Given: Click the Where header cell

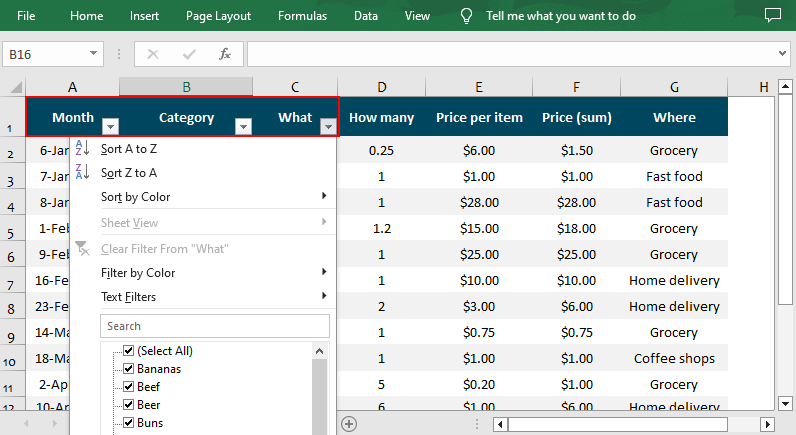Looking at the screenshot, I should tap(674, 117).
